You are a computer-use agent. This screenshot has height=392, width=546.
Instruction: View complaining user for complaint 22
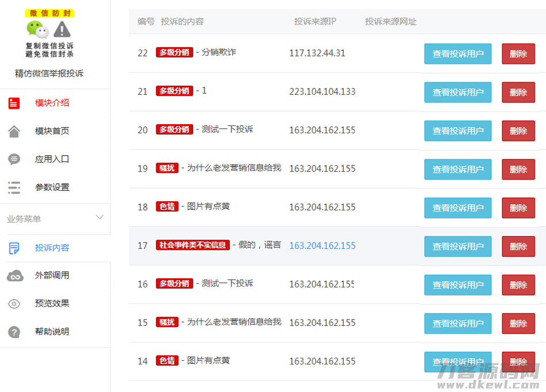coord(457,54)
